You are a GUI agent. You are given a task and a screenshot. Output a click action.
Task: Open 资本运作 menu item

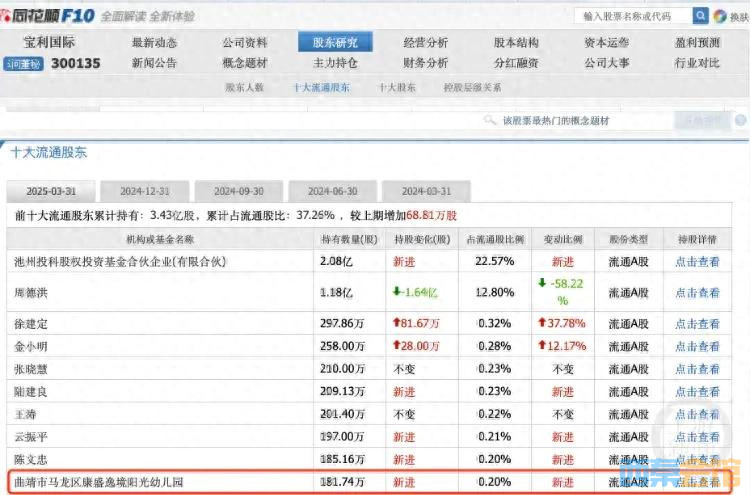[x=607, y=43]
